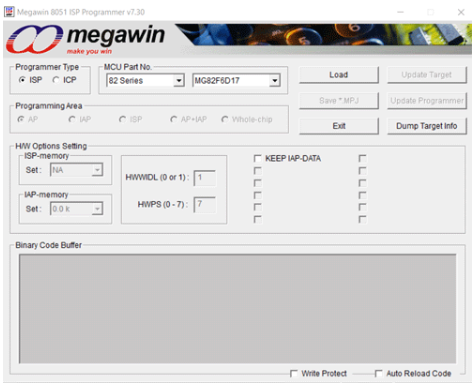Screen dimensions: 476x391
Task: Select the ICP programmer type radio button
Action: pos(56,80)
